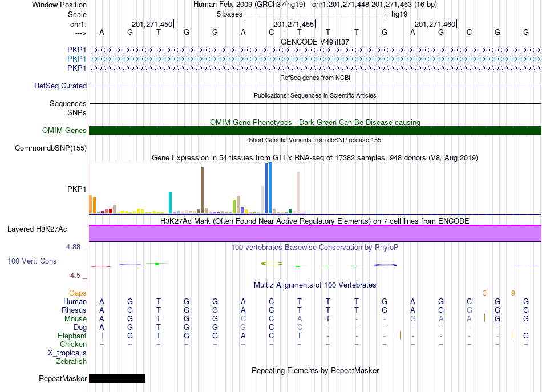Click the orange gap number 3 marker
The width and height of the screenshot is (542, 392).
coord(484,293)
